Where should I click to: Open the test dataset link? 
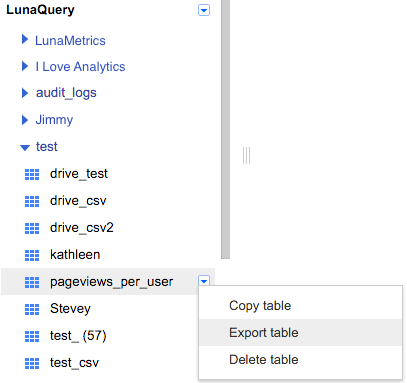click(x=47, y=147)
